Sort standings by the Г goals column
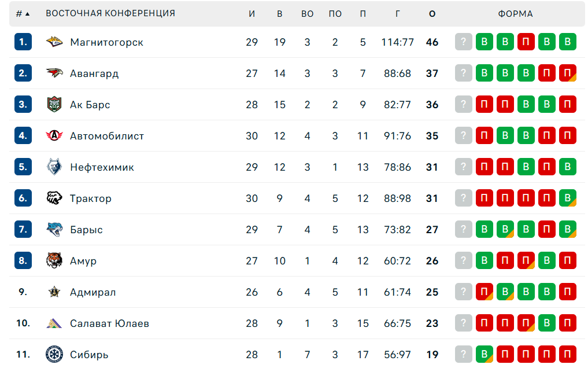Screen dimensions: 588x368 (398, 14)
